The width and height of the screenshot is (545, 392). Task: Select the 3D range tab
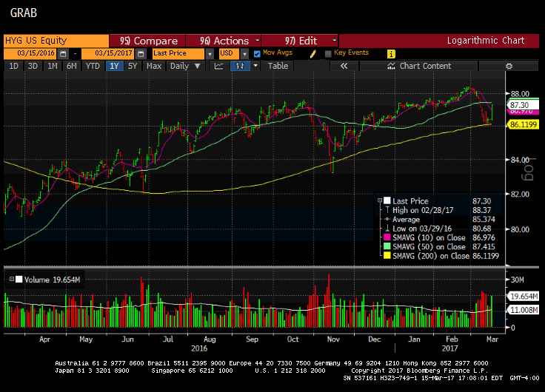[33, 66]
